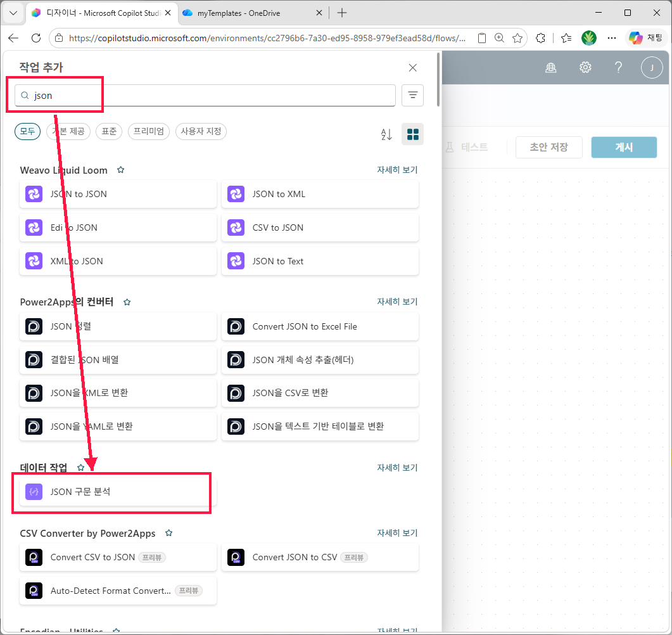Expand the tab search dropdown arrow
The image size is (672, 635).
pyautogui.click(x=13, y=13)
